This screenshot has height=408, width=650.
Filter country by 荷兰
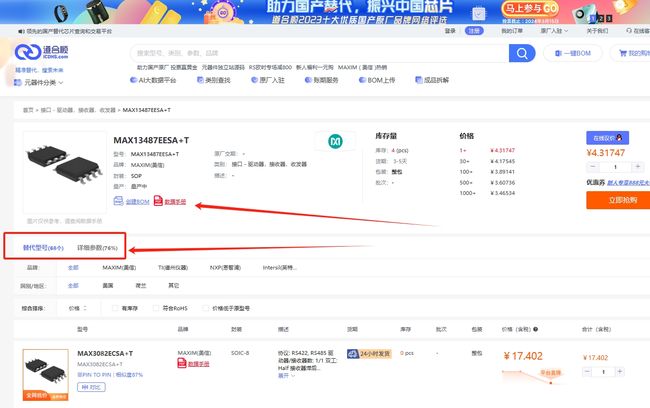coord(141,286)
